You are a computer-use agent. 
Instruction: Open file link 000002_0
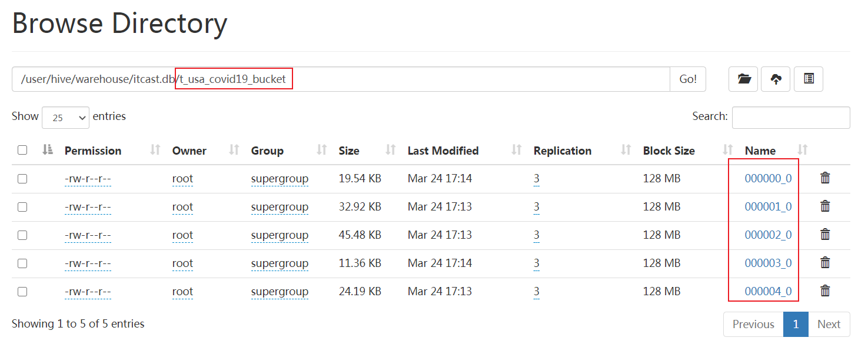click(x=768, y=235)
